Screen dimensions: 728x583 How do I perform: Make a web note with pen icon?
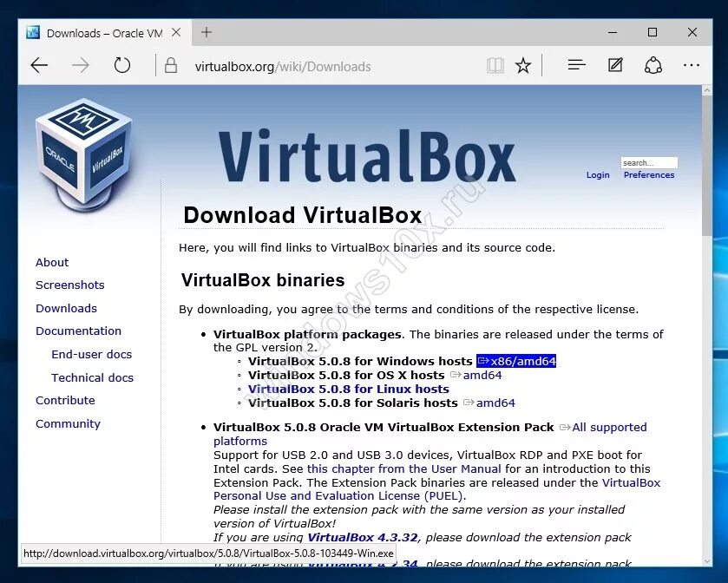coord(616,65)
